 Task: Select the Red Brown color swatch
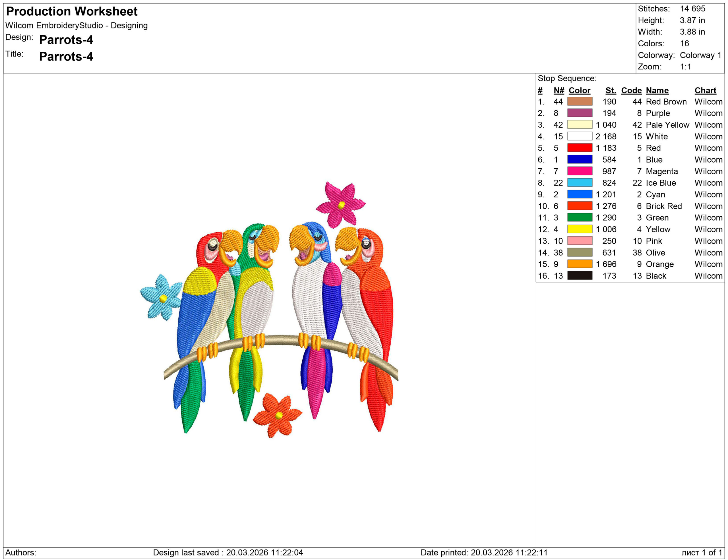580,101
